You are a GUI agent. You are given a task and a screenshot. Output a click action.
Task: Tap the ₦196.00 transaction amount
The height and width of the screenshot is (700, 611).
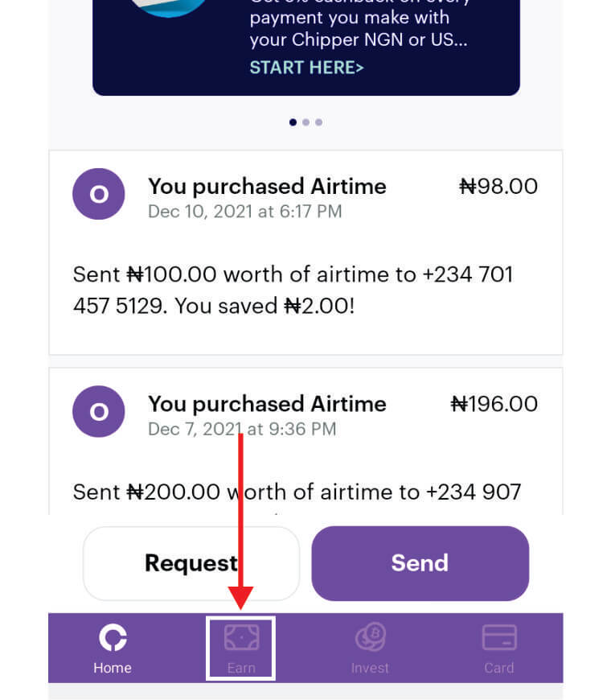click(494, 404)
